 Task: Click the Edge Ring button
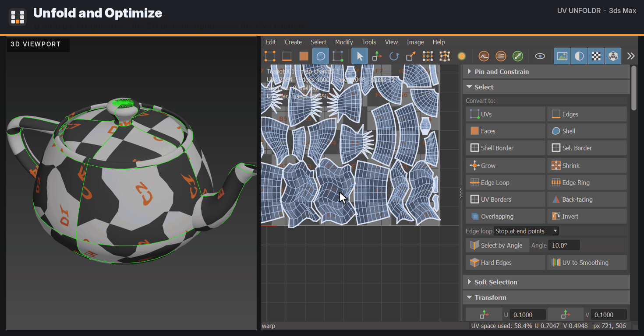[x=587, y=183]
